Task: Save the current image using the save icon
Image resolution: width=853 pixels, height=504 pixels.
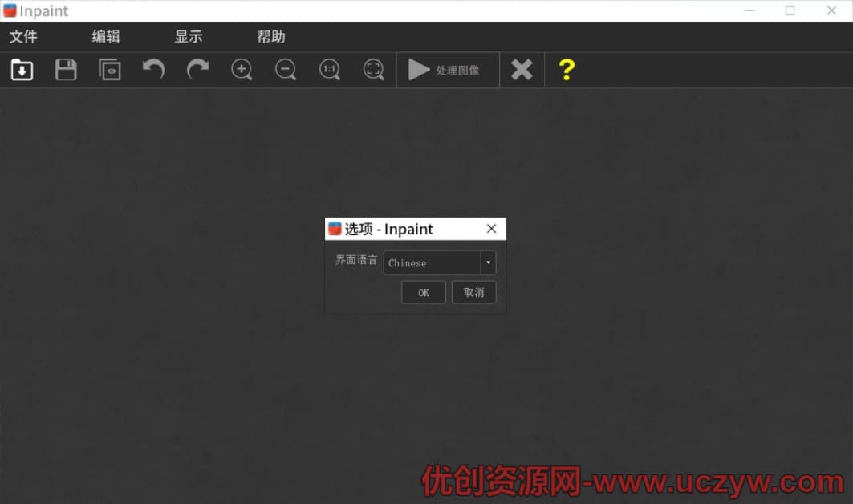Action: [66, 70]
